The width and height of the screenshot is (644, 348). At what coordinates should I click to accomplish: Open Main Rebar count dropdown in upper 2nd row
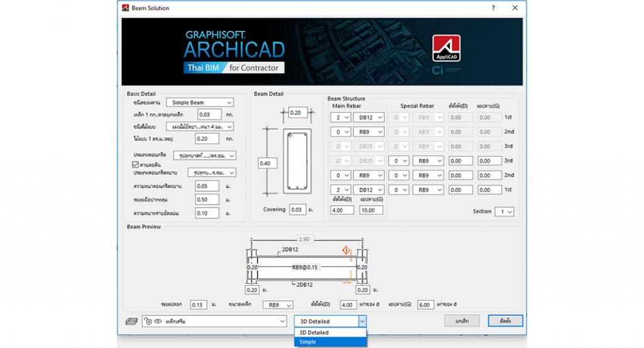[340, 132]
